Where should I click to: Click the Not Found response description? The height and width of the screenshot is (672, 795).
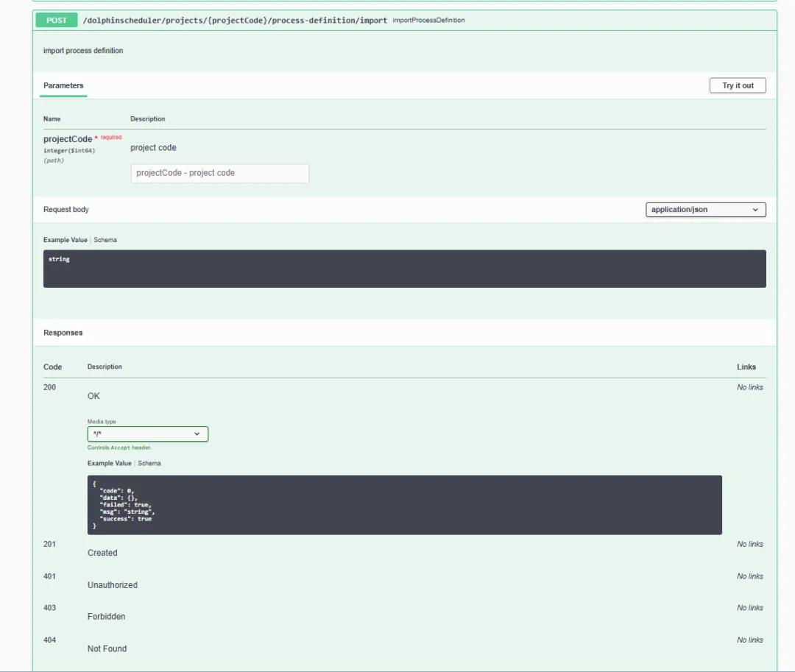(107, 648)
